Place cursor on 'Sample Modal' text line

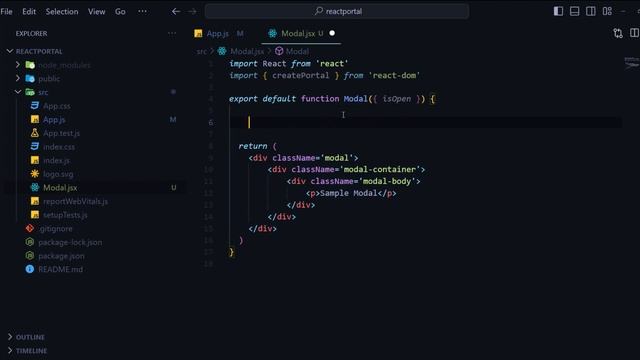pos(349,193)
